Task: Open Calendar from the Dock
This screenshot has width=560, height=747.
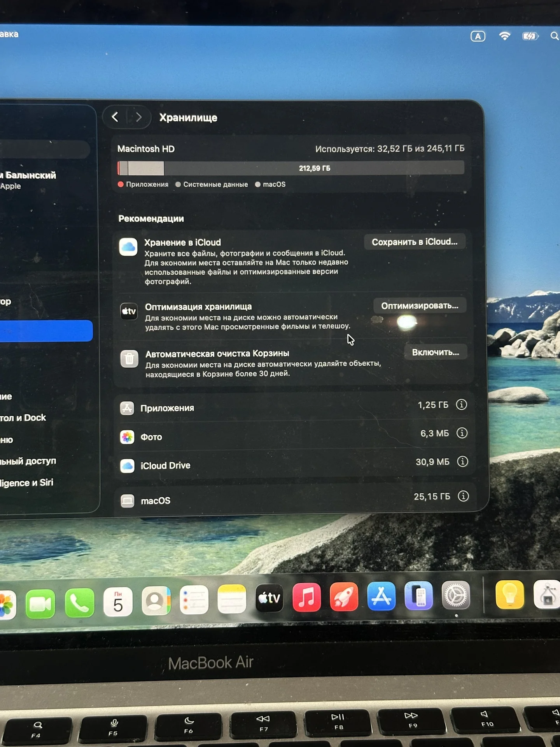Action: pyautogui.click(x=118, y=601)
